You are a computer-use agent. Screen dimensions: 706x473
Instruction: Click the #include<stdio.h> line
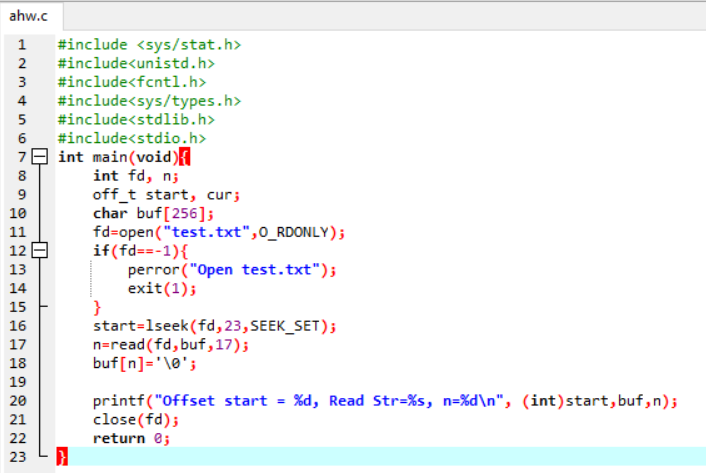(x=132, y=139)
